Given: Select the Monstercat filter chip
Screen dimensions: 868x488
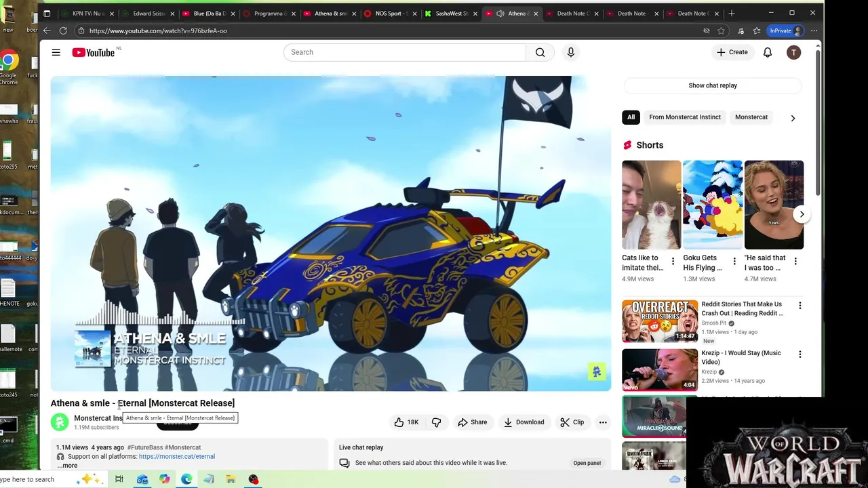Looking at the screenshot, I should click(751, 117).
